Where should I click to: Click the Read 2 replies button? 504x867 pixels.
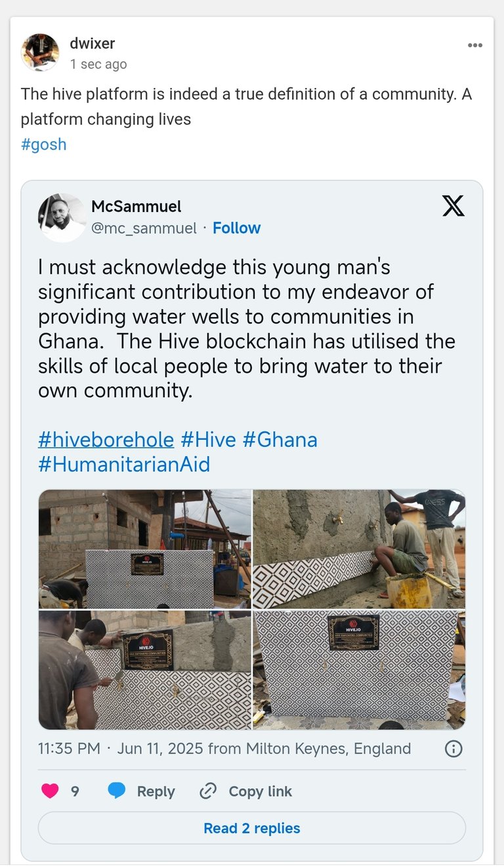pos(252,828)
